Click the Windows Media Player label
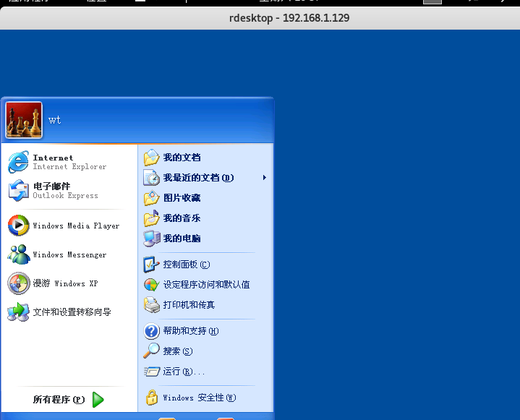The width and height of the screenshot is (520, 420). coord(76,226)
